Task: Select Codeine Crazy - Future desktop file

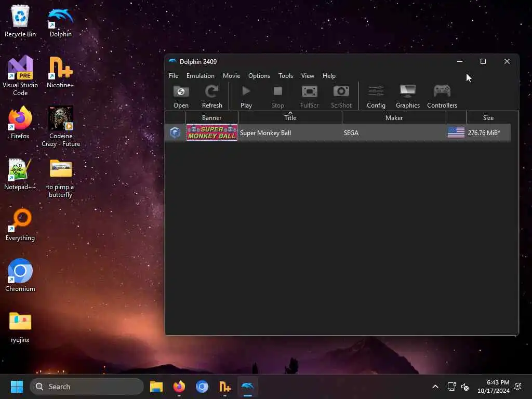Action: (61, 126)
